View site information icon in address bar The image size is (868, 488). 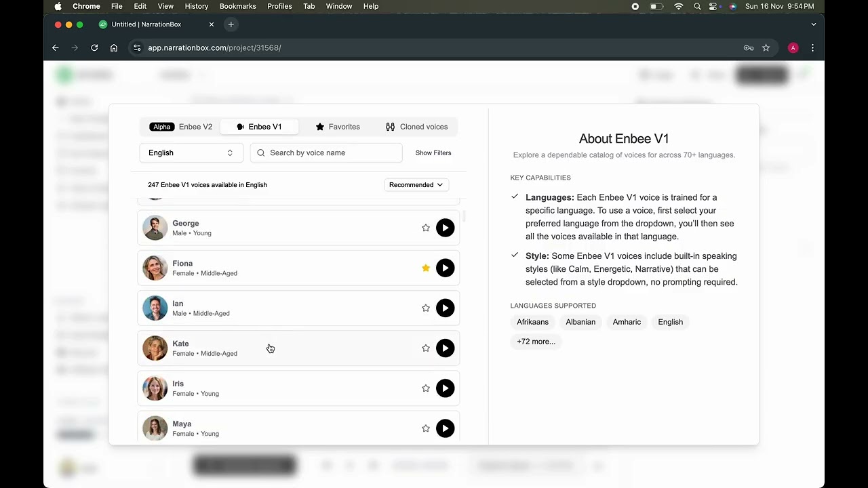click(137, 47)
